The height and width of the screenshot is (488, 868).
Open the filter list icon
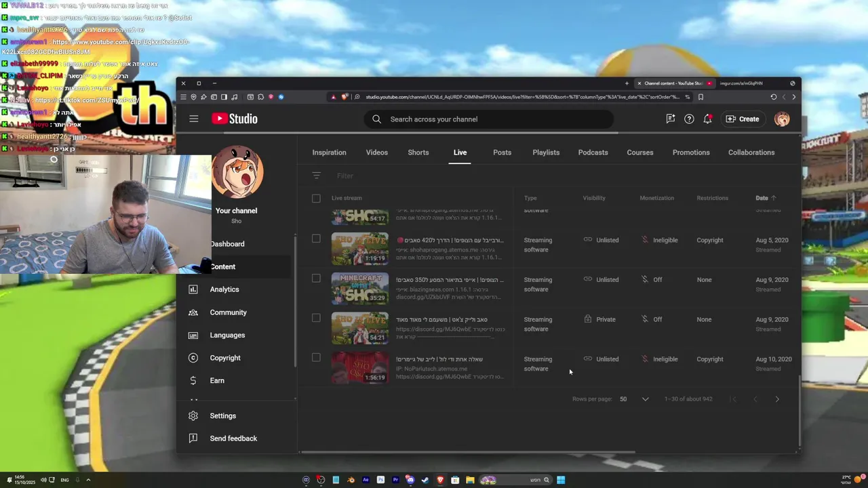coord(316,176)
